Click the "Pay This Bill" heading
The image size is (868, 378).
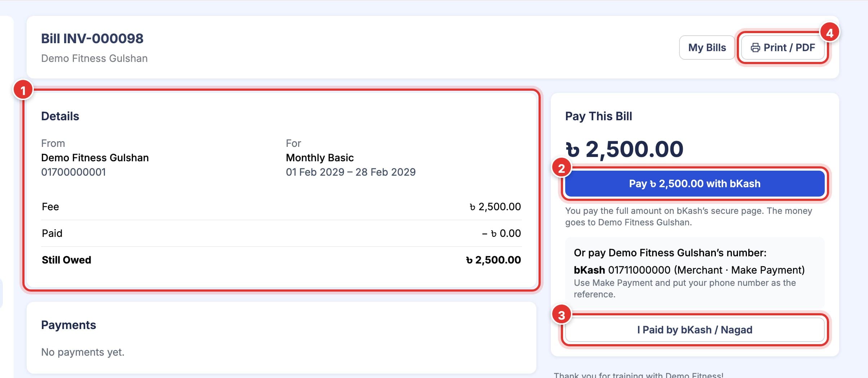(599, 116)
